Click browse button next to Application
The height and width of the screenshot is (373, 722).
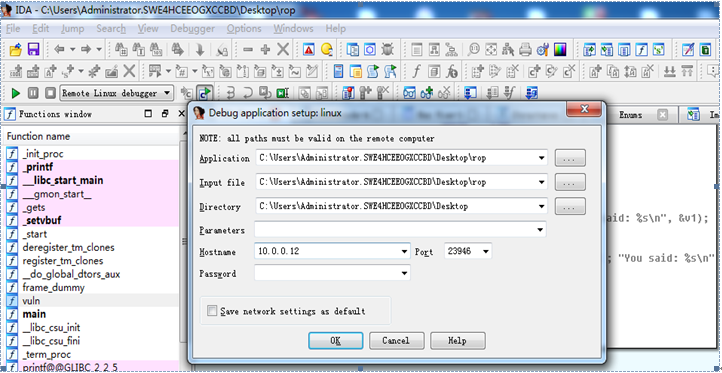(570, 158)
